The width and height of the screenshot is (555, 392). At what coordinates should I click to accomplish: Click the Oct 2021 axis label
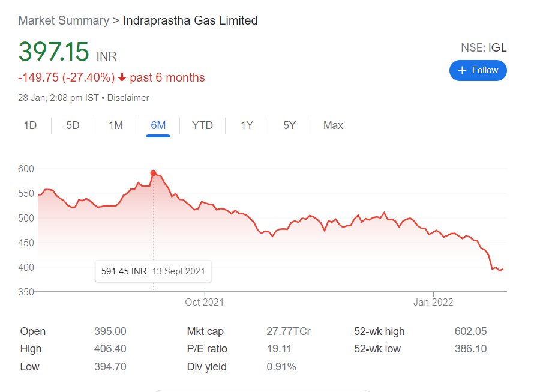(x=205, y=302)
